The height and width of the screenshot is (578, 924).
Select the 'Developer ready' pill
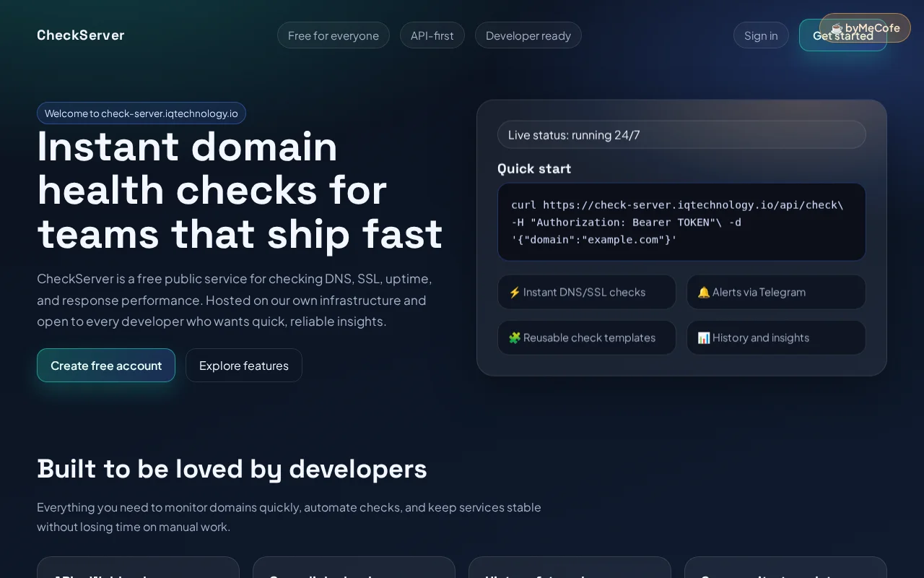click(528, 35)
